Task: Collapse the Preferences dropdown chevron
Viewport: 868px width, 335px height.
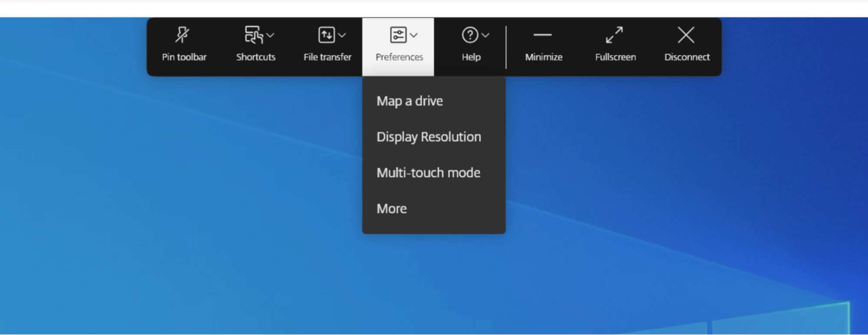Action: pyautogui.click(x=414, y=35)
